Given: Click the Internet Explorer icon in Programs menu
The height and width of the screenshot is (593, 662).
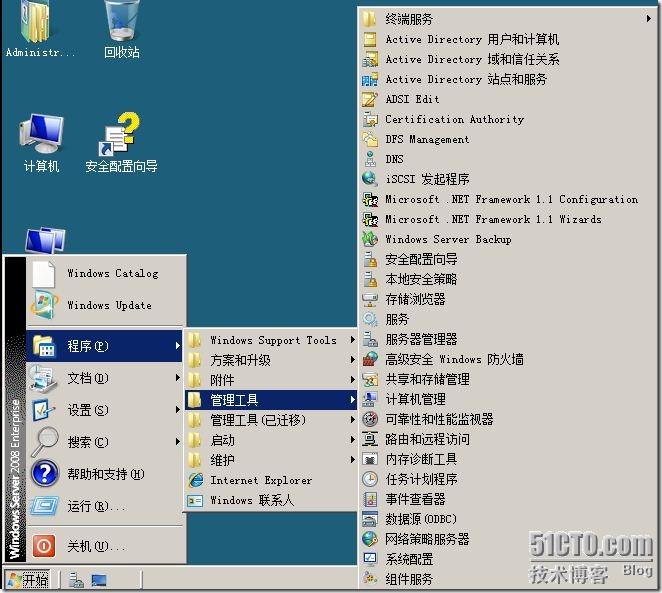Looking at the screenshot, I should pos(195,480).
